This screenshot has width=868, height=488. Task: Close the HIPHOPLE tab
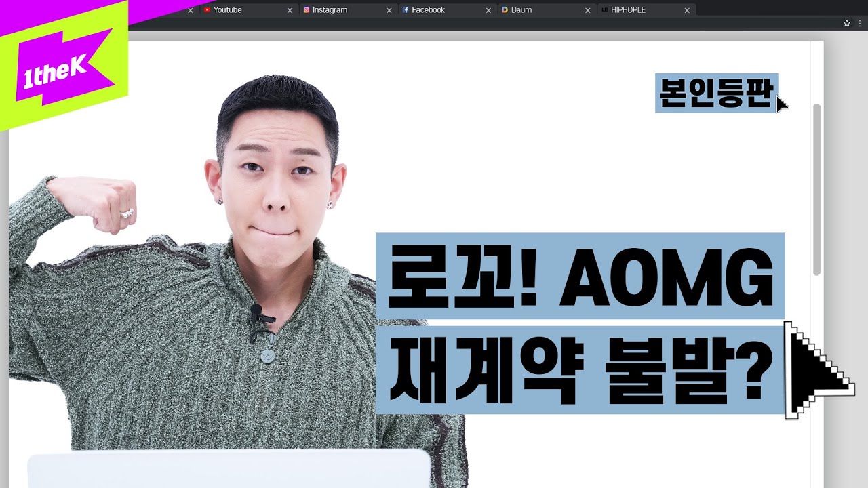tap(687, 10)
